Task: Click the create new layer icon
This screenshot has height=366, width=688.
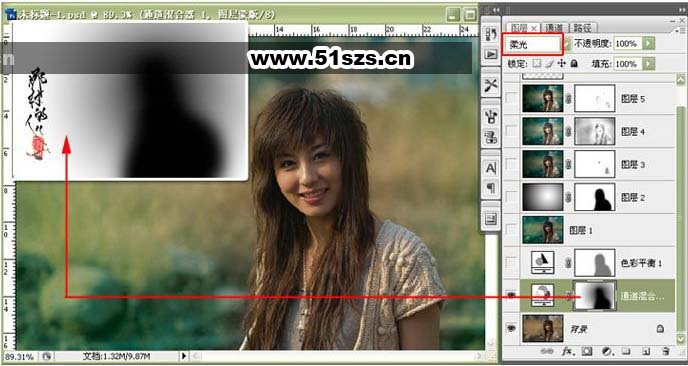Action: pos(645,352)
